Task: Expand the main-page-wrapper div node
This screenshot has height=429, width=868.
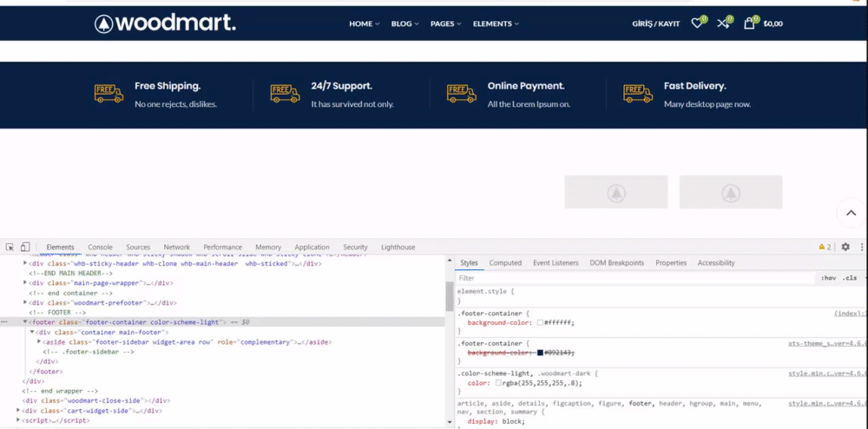Action: [25, 283]
